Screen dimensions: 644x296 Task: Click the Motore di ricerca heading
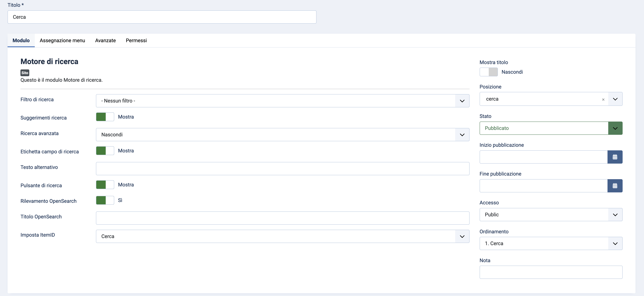click(x=49, y=61)
